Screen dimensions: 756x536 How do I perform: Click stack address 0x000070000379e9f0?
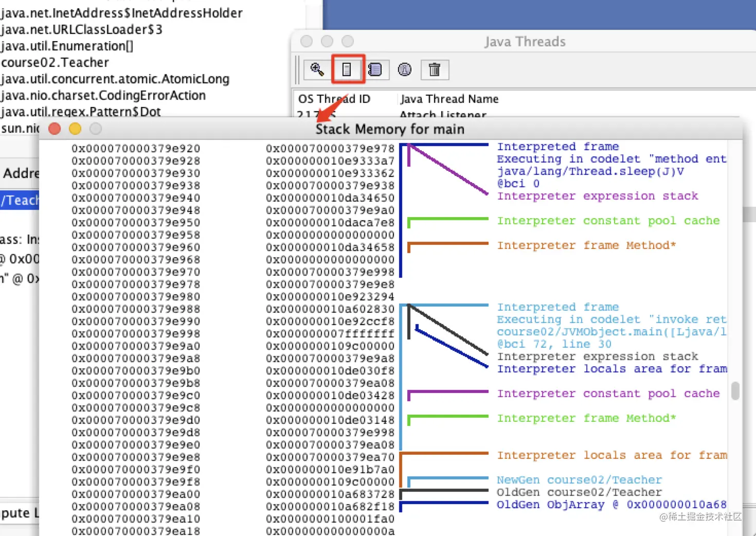(136, 469)
